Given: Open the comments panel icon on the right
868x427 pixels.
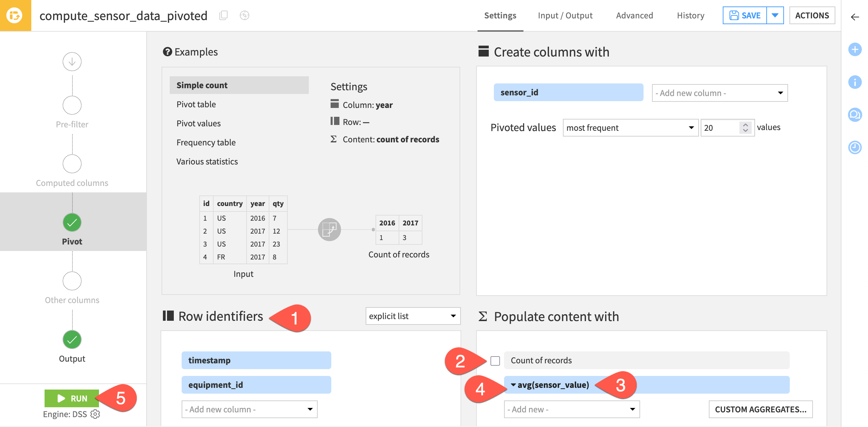Looking at the screenshot, I should (855, 115).
